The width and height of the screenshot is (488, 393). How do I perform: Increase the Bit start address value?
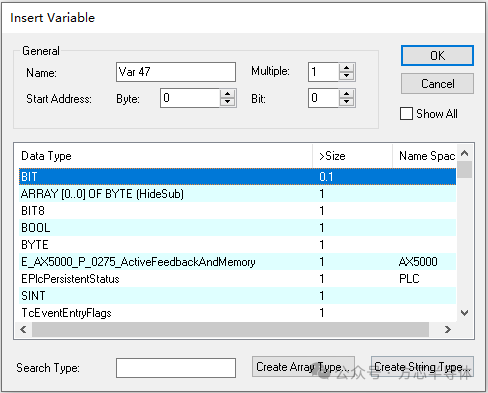coord(347,94)
